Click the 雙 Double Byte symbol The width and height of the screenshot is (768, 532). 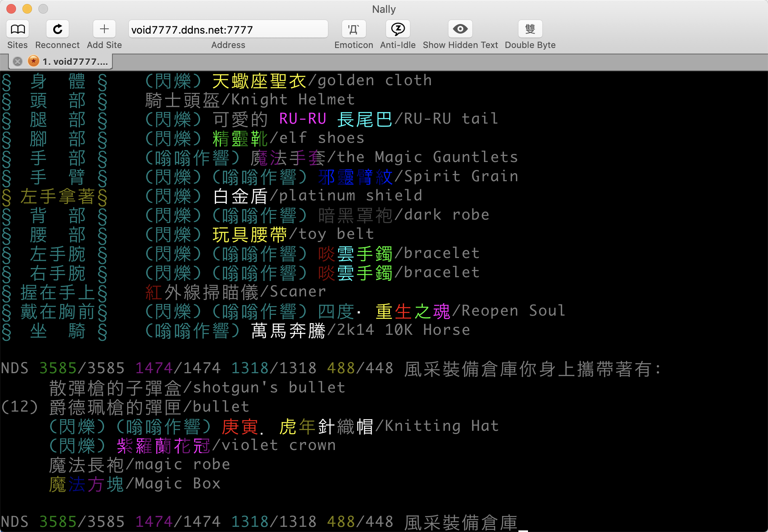pyautogui.click(x=530, y=29)
